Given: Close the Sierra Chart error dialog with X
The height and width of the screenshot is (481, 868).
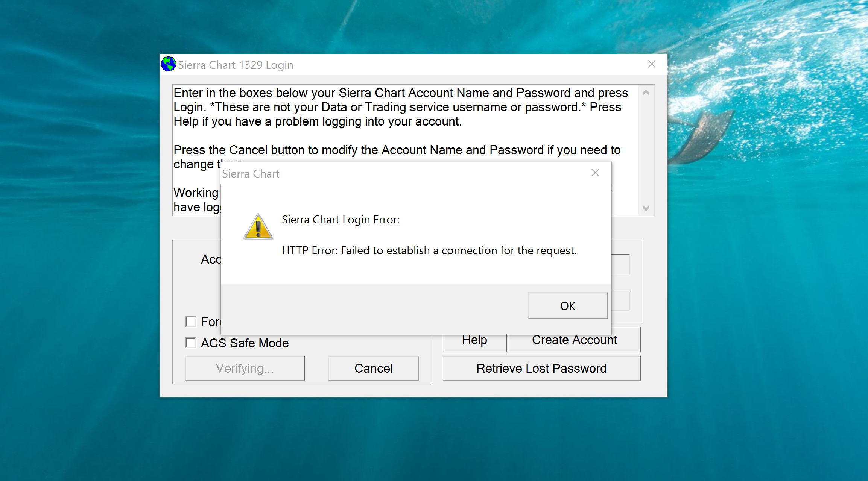Looking at the screenshot, I should [595, 173].
